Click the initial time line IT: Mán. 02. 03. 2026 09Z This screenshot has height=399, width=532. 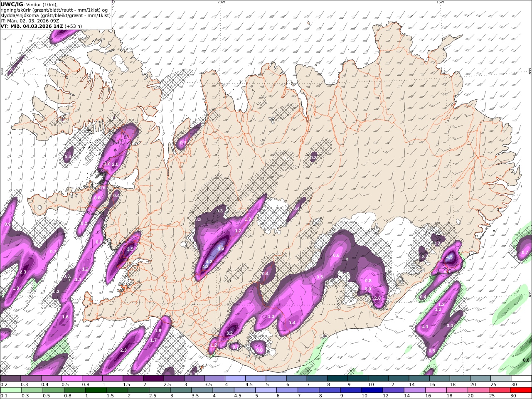(x=30, y=20)
